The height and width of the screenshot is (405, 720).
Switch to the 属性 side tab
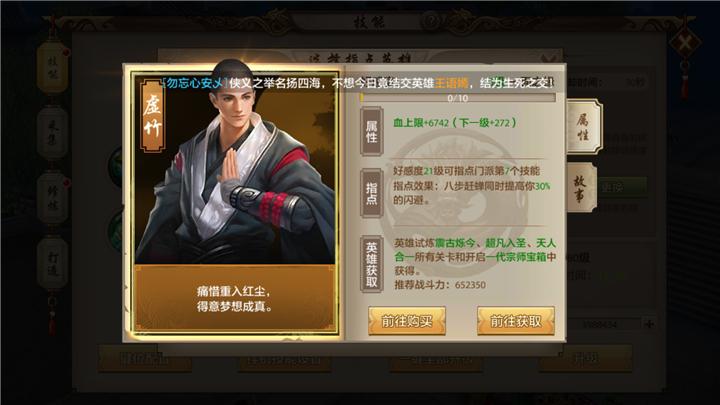pyautogui.click(x=583, y=127)
